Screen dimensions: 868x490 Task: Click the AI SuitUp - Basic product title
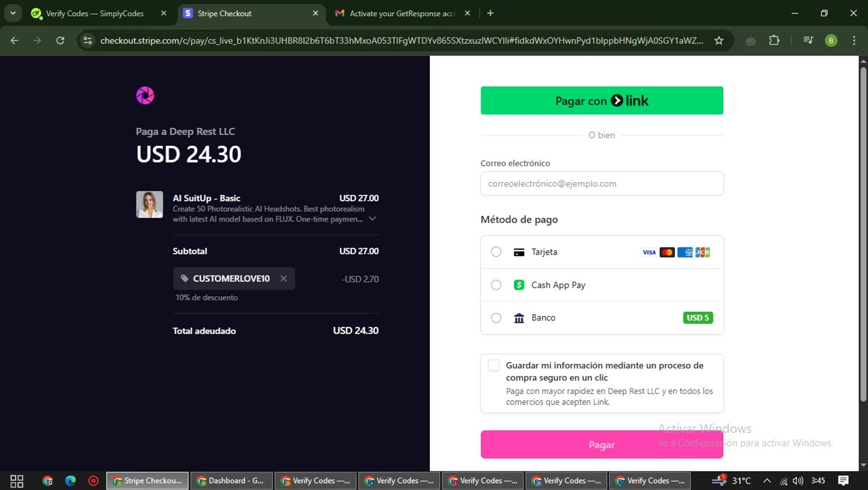click(207, 198)
